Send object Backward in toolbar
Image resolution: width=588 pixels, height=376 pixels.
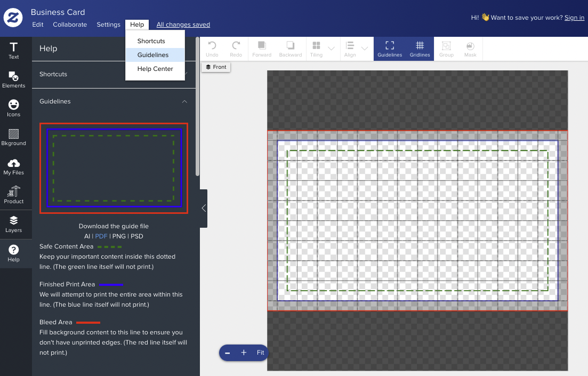click(290, 49)
